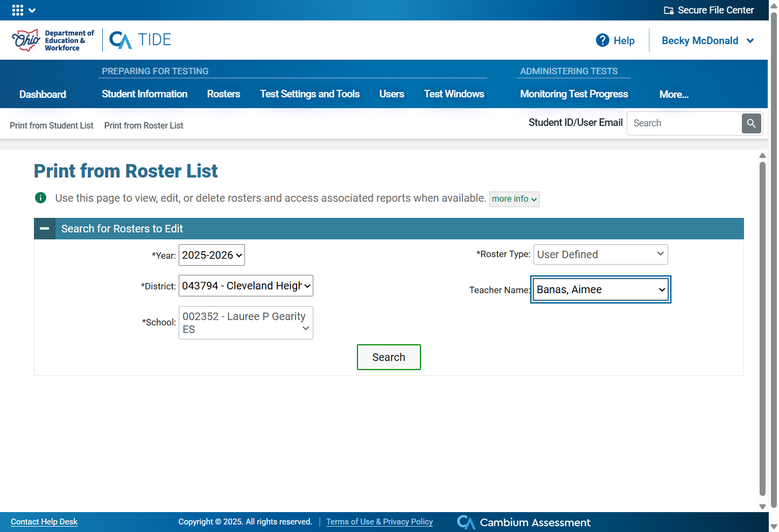The width and height of the screenshot is (779, 532).
Task: Open the Roster Type dropdown
Action: (x=601, y=254)
